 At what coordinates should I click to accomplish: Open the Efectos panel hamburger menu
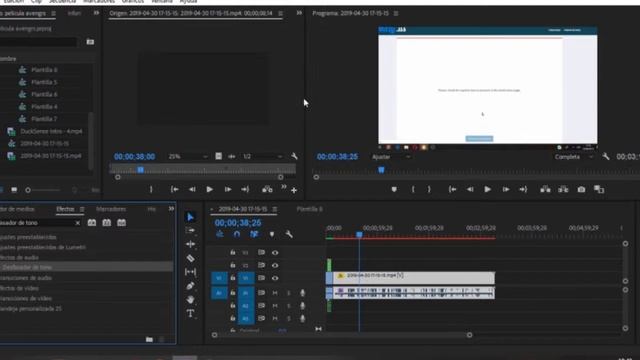coord(82,209)
